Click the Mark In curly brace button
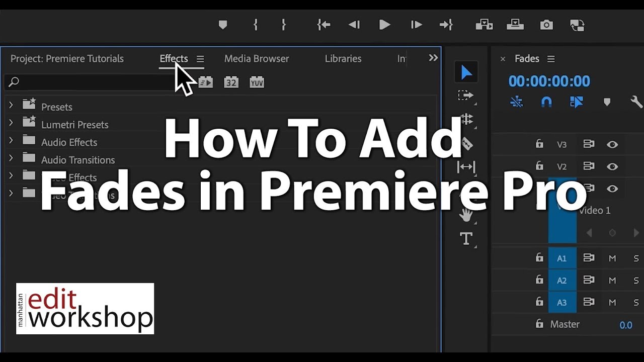 [256, 25]
